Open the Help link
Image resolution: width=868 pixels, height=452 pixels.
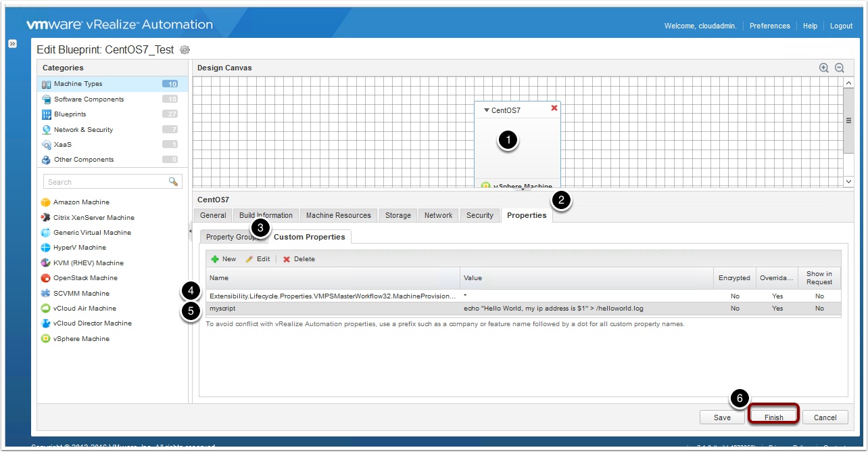pos(810,26)
